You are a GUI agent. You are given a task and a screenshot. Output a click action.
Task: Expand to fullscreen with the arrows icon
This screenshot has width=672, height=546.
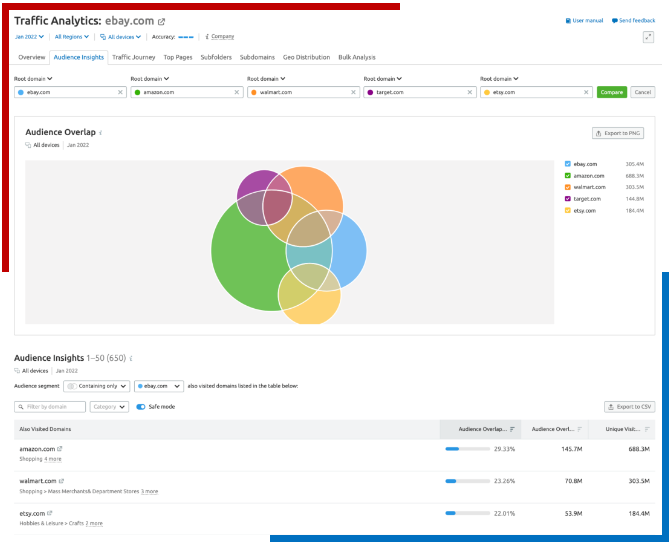click(648, 37)
